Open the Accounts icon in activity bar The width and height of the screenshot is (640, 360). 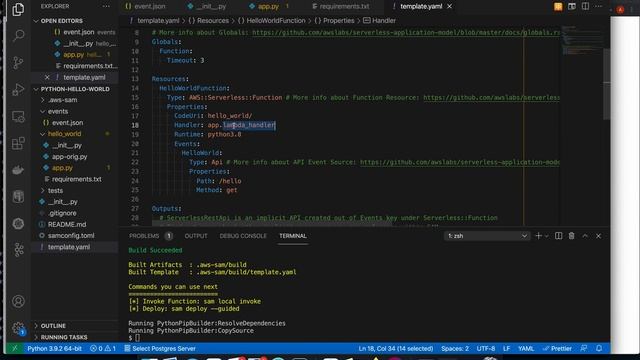click(x=18, y=301)
